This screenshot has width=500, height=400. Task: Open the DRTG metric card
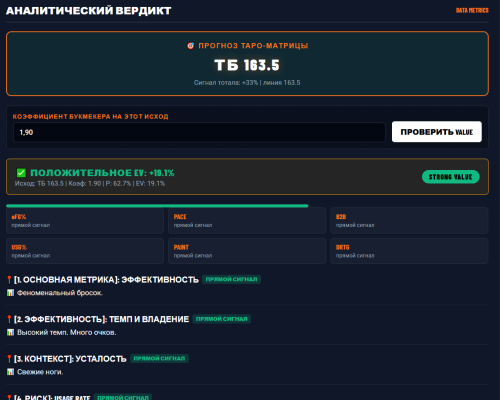409,251
